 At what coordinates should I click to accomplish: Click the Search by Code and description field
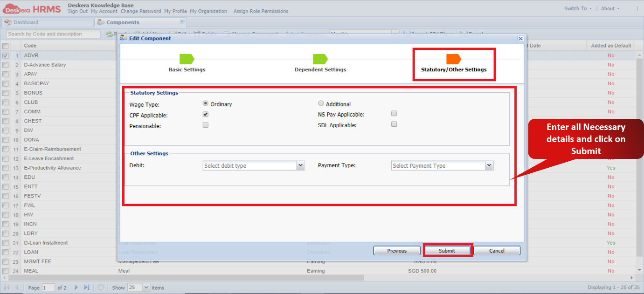(x=53, y=34)
